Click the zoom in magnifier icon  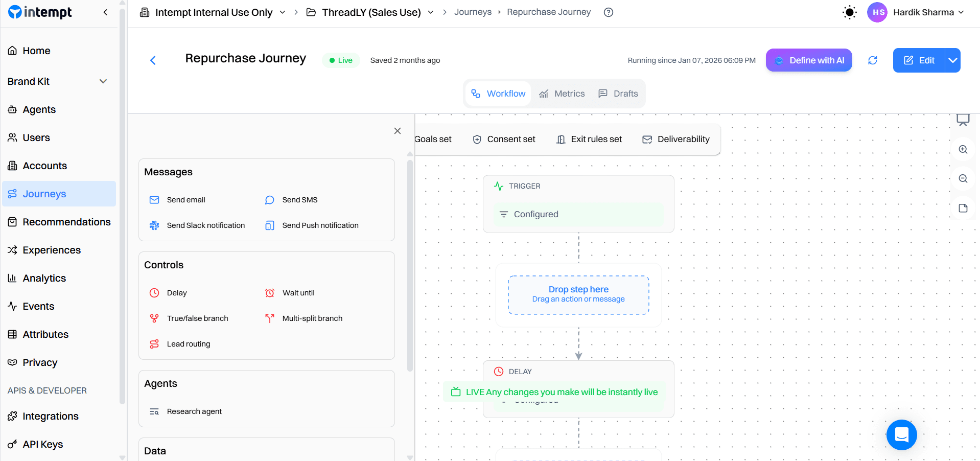coord(963,150)
